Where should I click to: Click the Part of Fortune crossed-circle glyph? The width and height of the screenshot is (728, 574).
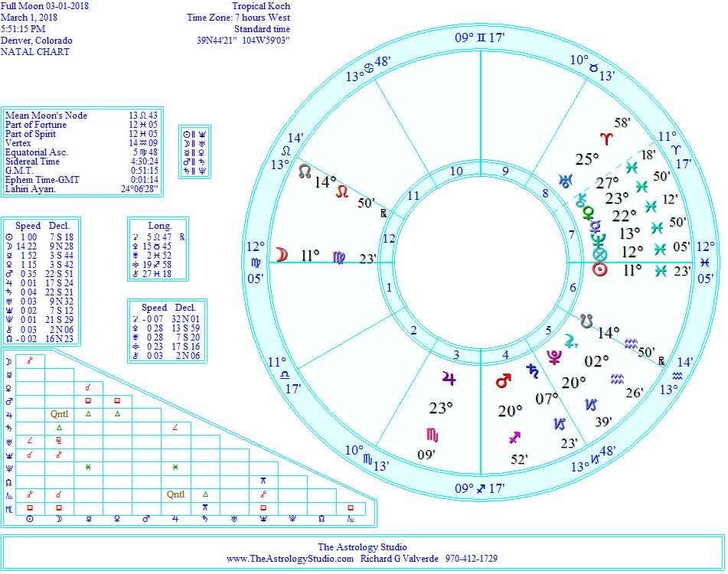[x=600, y=253]
